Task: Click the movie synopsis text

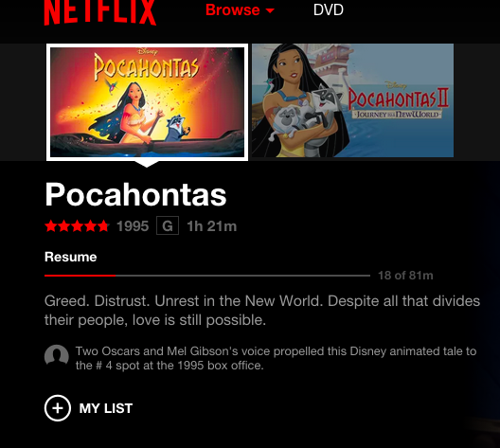Action: click(262, 311)
